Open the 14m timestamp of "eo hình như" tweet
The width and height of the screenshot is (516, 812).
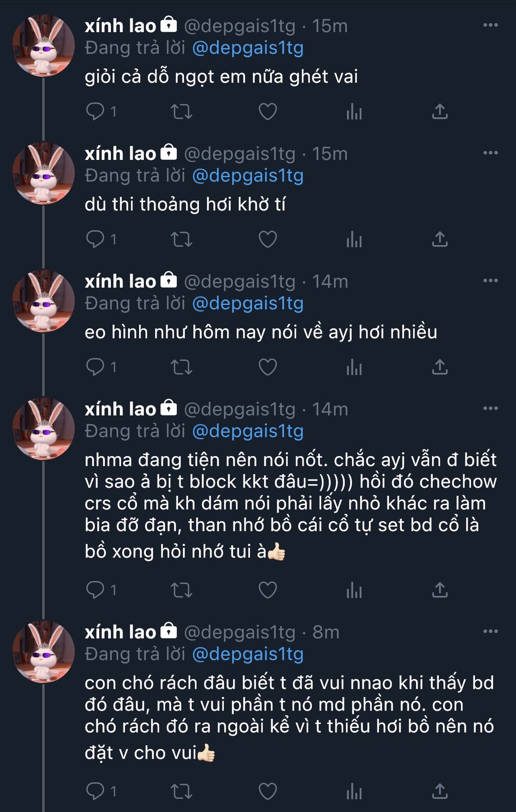[x=330, y=282]
